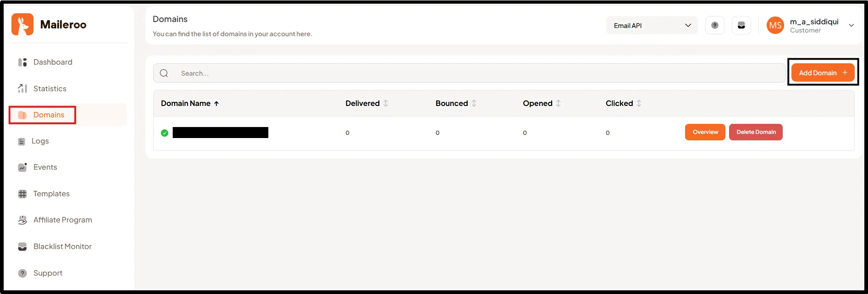
Task: Toggle Domain Name sort arrow
Action: (x=216, y=104)
